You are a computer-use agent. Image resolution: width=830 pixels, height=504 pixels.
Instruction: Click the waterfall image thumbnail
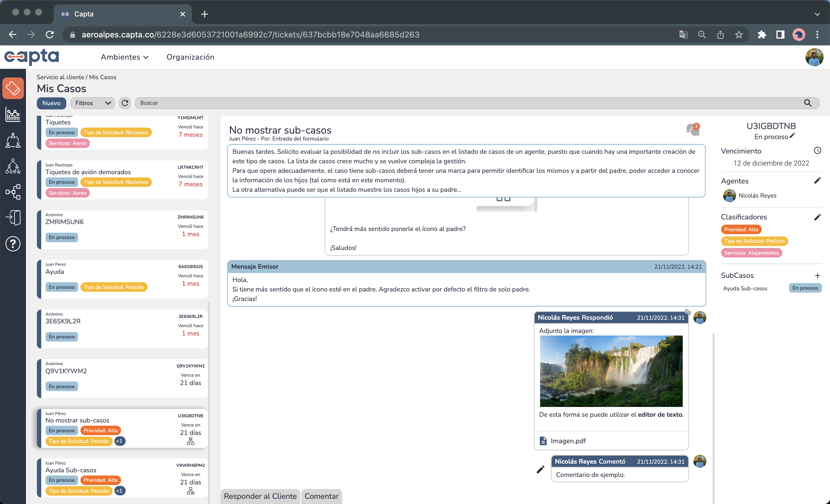(x=611, y=371)
